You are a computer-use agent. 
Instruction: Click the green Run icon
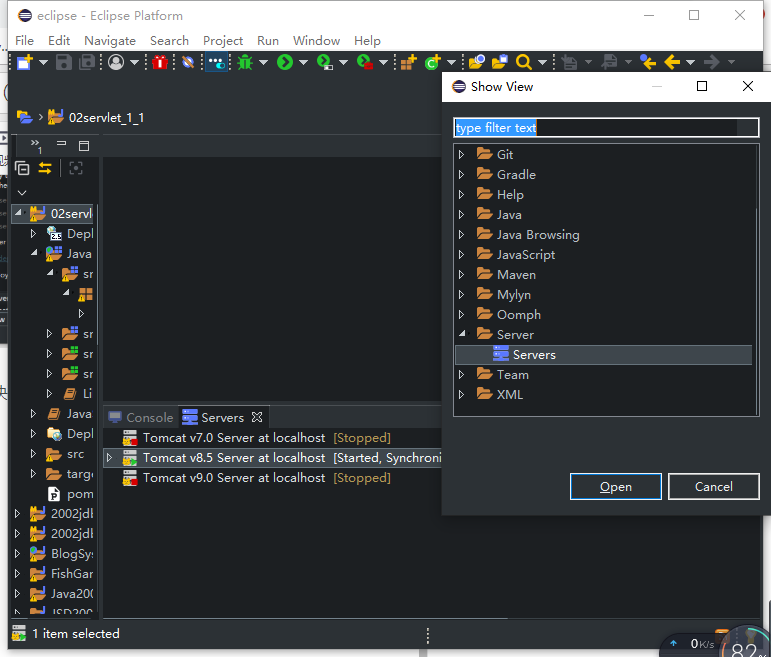point(285,62)
